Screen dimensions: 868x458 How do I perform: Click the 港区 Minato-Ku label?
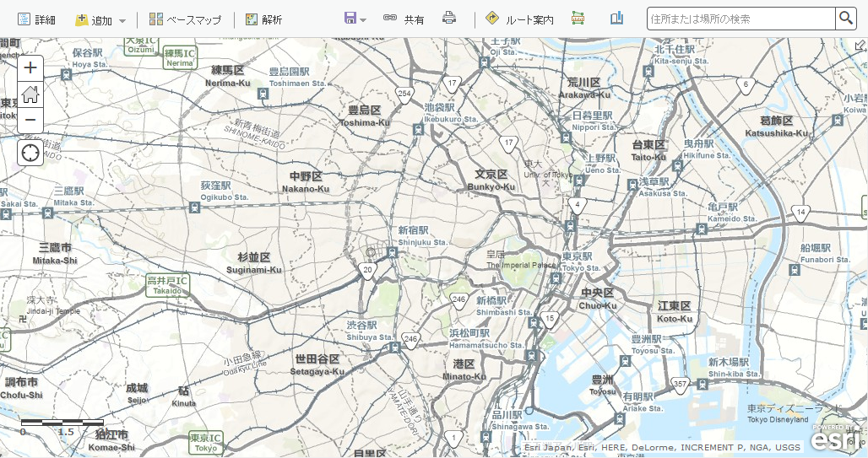[464, 370]
